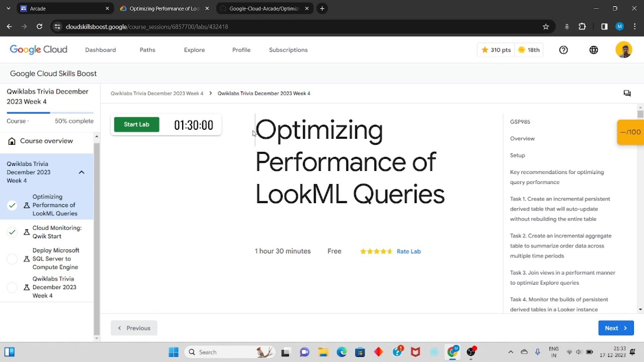
Task: Open the help question mark icon
Action: coord(563,50)
